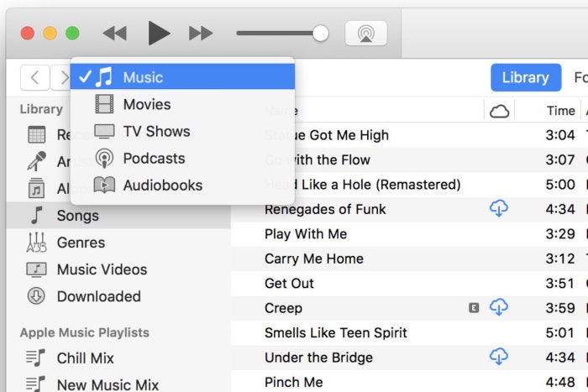Download Renegades of Funk from cloud

(x=499, y=208)
